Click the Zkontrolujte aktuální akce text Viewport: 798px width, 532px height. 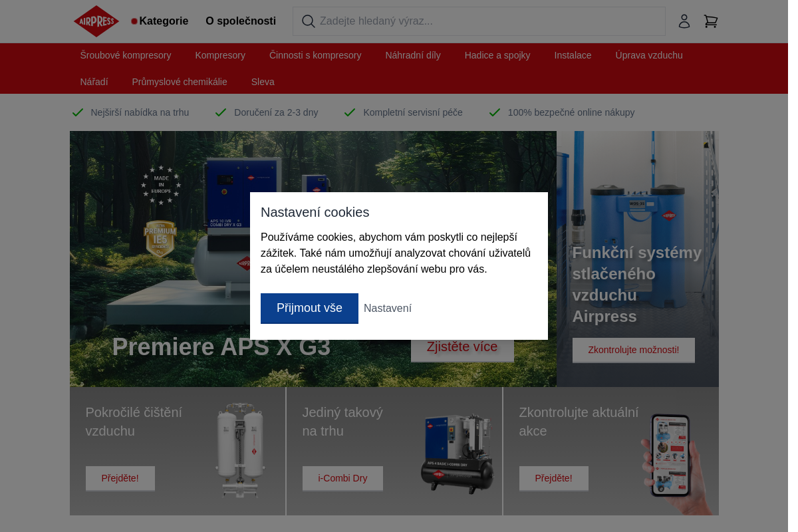[x=579, y=422]
